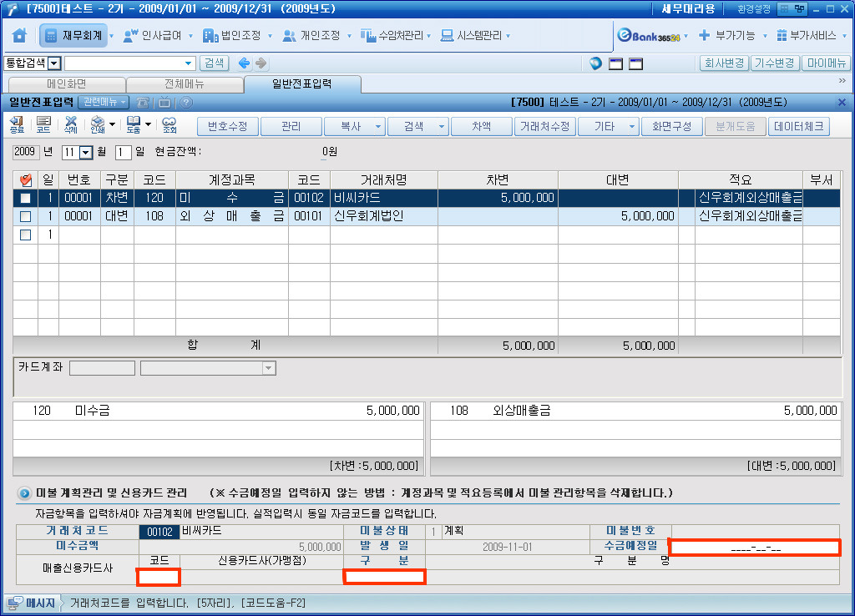Click the 메시지 computer icon in status bar
The width and height of the screenshot is (855, 616).
click(15, 603)
